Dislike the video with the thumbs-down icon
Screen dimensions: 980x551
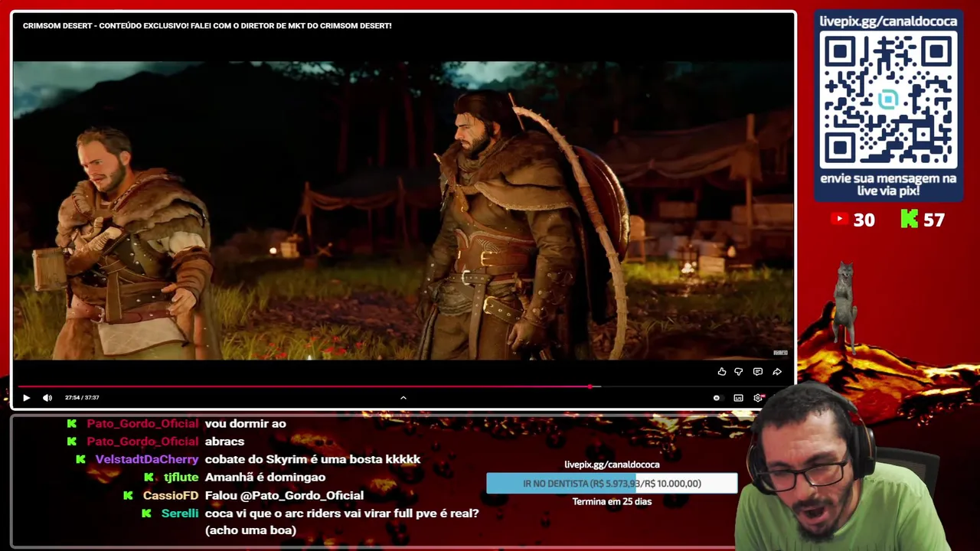point(739,372)
